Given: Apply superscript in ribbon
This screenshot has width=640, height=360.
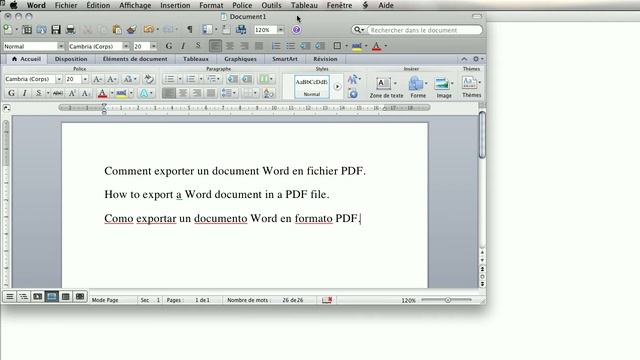Looking at the screenshot, I should [x=72, y=93].
